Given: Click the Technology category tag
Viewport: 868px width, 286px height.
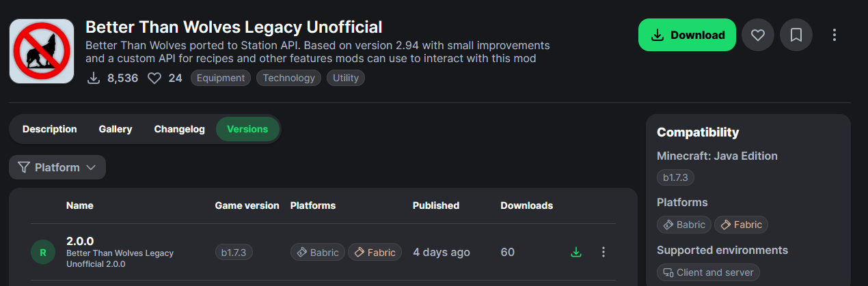Looking at the screenshot, I should [x=288, y=78].
